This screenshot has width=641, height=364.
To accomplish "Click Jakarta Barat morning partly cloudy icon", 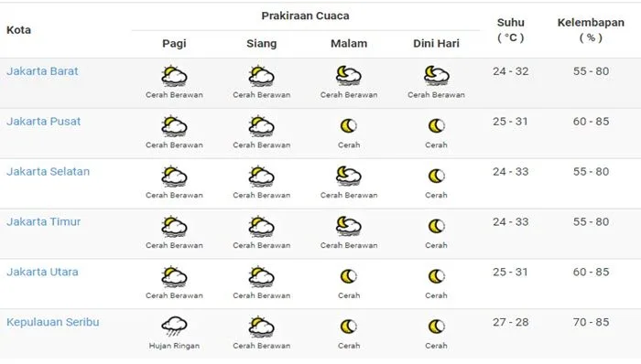I will click(174, 76).
